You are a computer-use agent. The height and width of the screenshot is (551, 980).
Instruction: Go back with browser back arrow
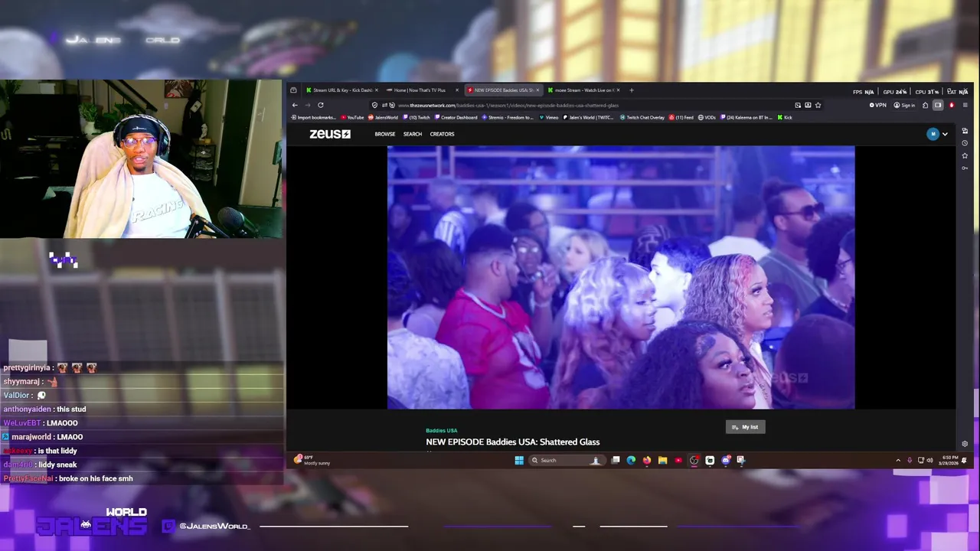coord(295,105)
